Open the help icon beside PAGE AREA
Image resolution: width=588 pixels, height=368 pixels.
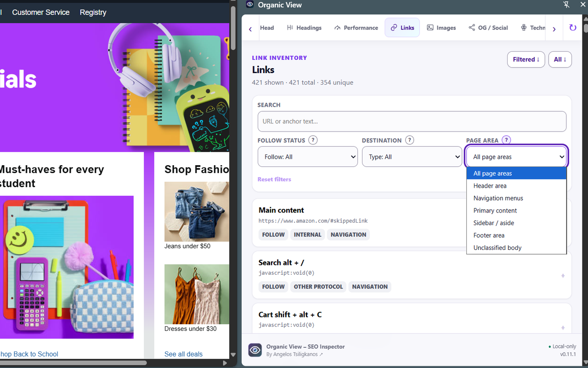(506, 140)
